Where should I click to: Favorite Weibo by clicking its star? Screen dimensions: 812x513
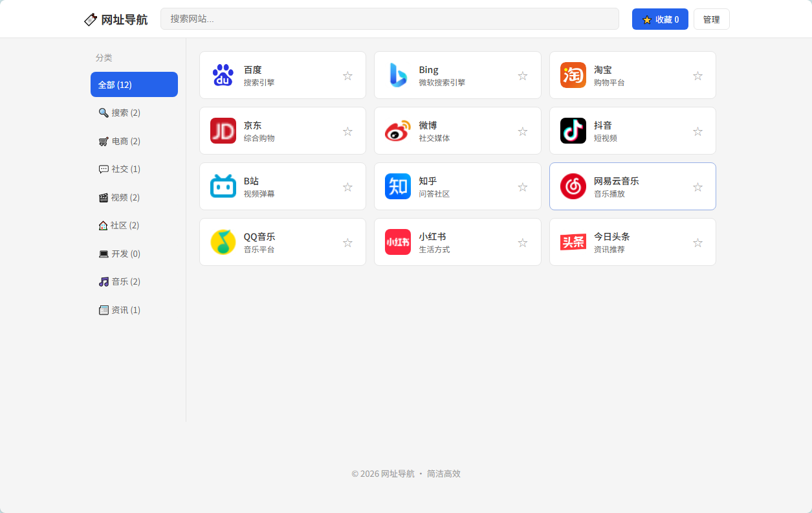[522, 131]
